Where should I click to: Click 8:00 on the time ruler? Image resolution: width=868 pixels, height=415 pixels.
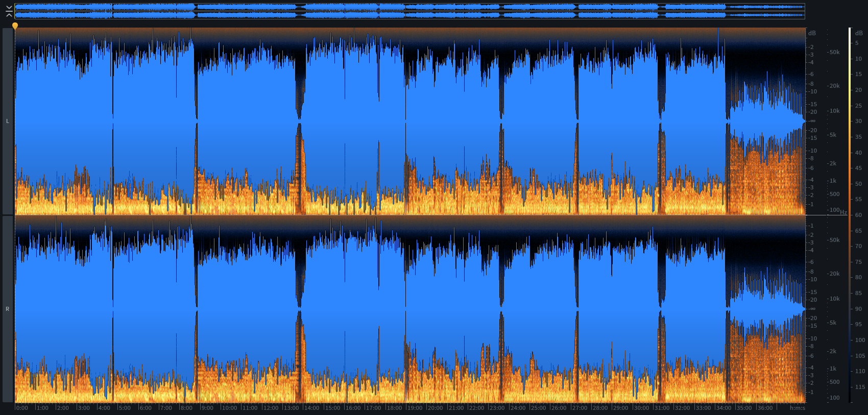point(186,408)
